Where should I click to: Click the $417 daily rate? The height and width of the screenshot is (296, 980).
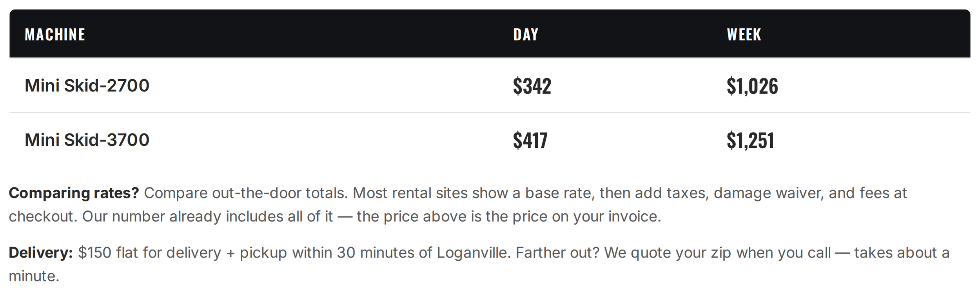[x=530, y=140]
